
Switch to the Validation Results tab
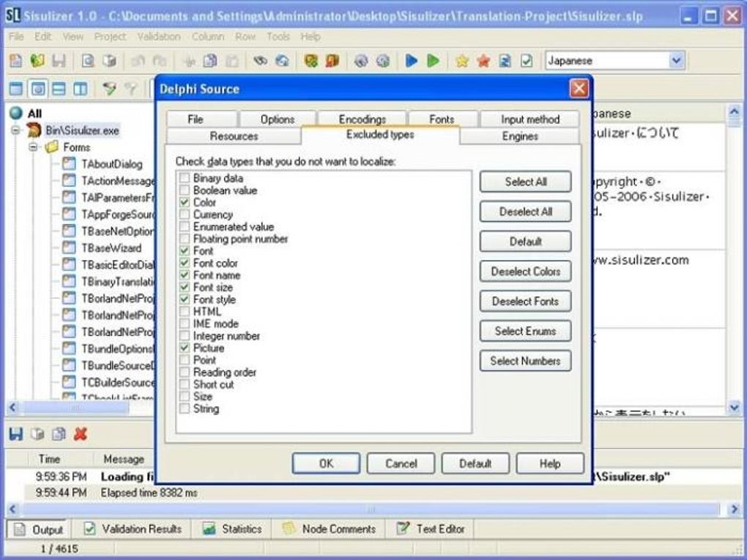click(133, 529)
